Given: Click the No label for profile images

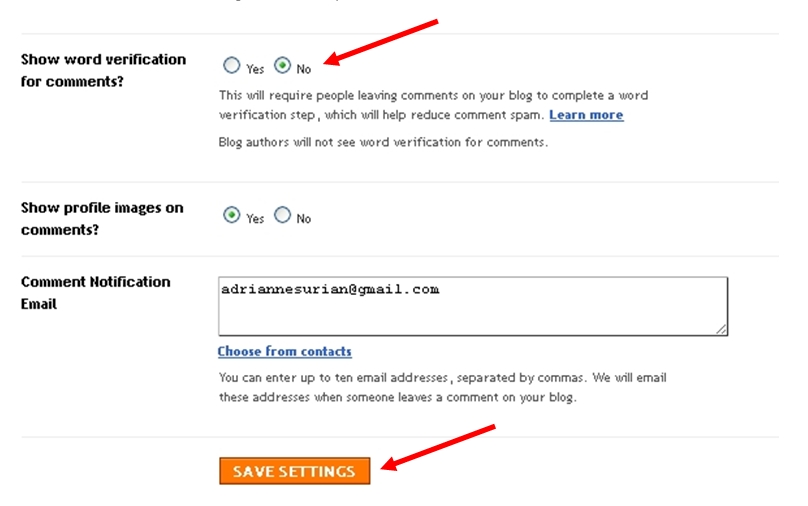Looking at the screenshot, I should 304,218.
